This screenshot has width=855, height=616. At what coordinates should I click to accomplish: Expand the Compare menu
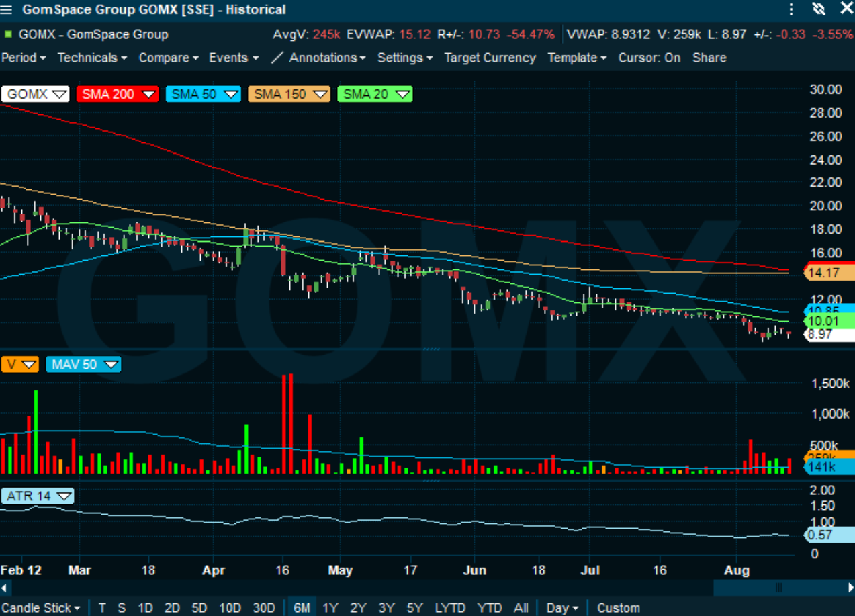coord(169,58)
